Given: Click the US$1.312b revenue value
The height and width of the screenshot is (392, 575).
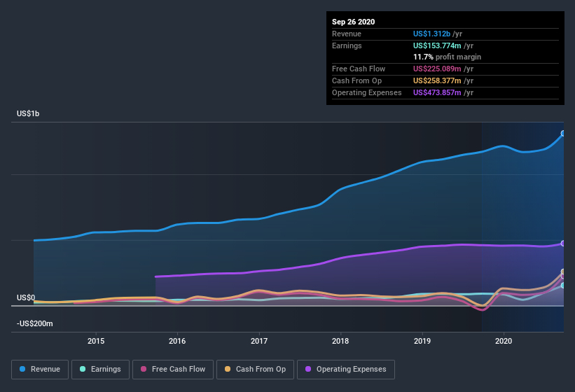Looking at the screenshot, I should (431, 34).
